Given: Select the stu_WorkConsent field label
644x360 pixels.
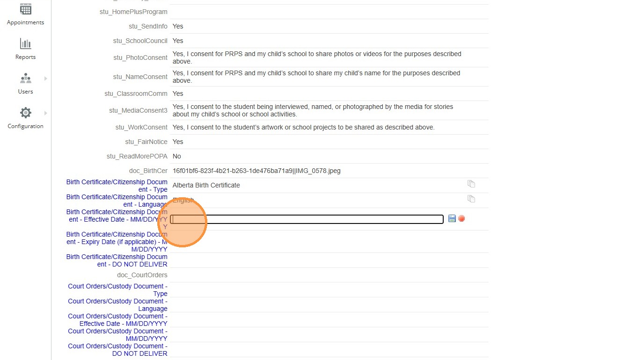Looking at the screenshot, I should click(x=141, y=127).
